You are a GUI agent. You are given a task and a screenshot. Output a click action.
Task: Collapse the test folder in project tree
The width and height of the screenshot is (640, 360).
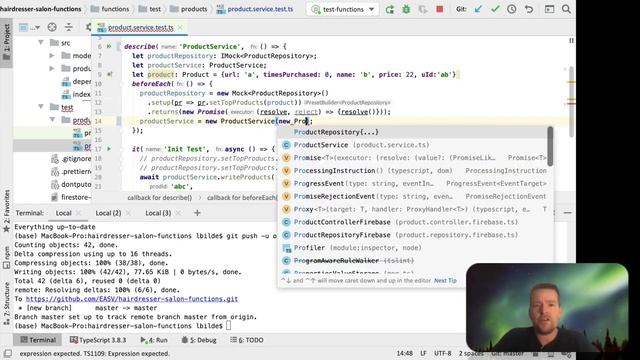[41, 107]
